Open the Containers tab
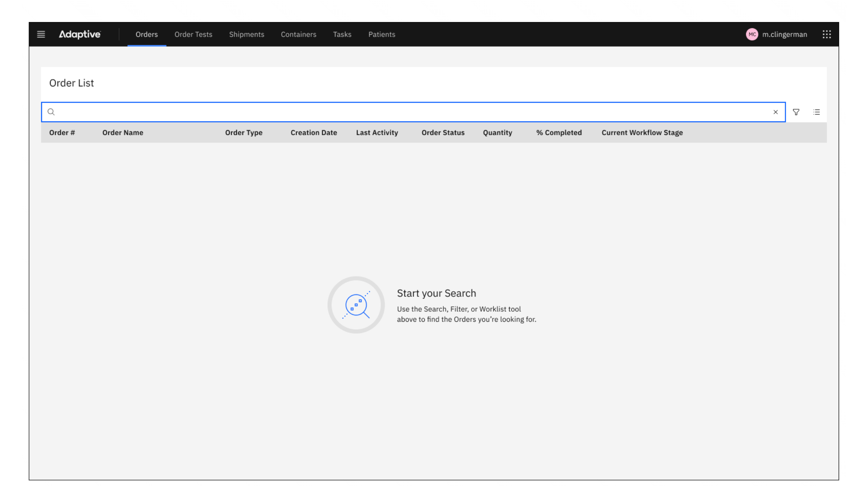This screenshot has height=488, width=868. coord(298,34)
